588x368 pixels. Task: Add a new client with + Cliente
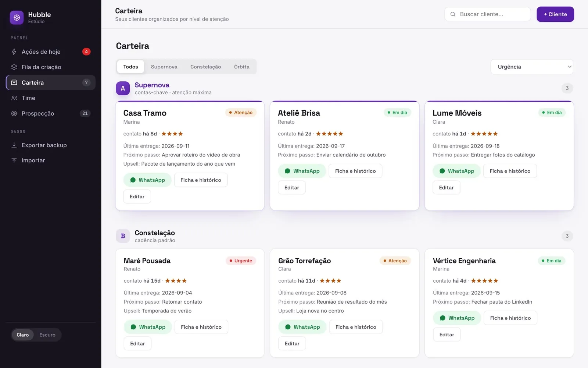pos(555,14)
